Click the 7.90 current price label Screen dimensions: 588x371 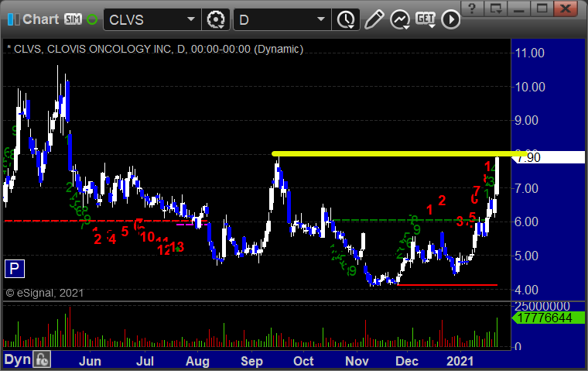549,157
